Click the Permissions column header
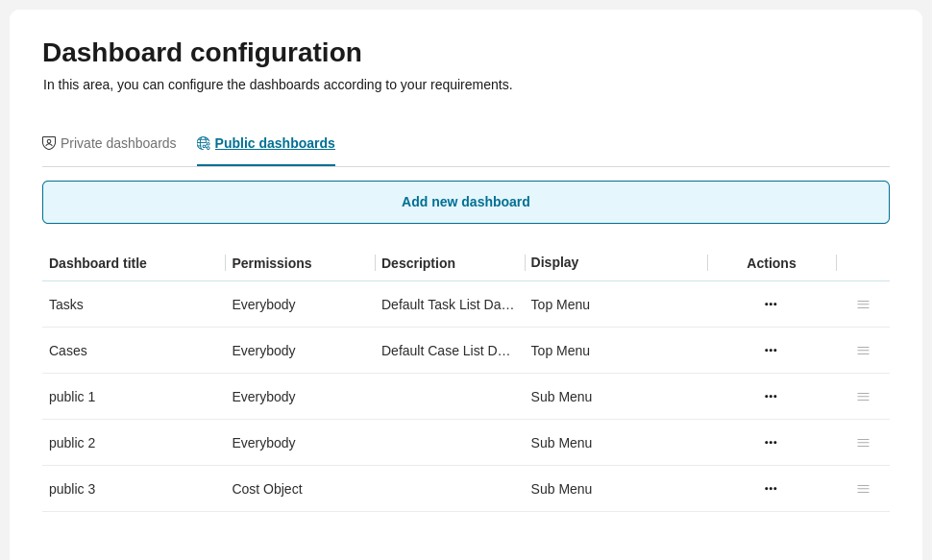The height and width of the screenshot is (560, 932). (x=272, y=263)
